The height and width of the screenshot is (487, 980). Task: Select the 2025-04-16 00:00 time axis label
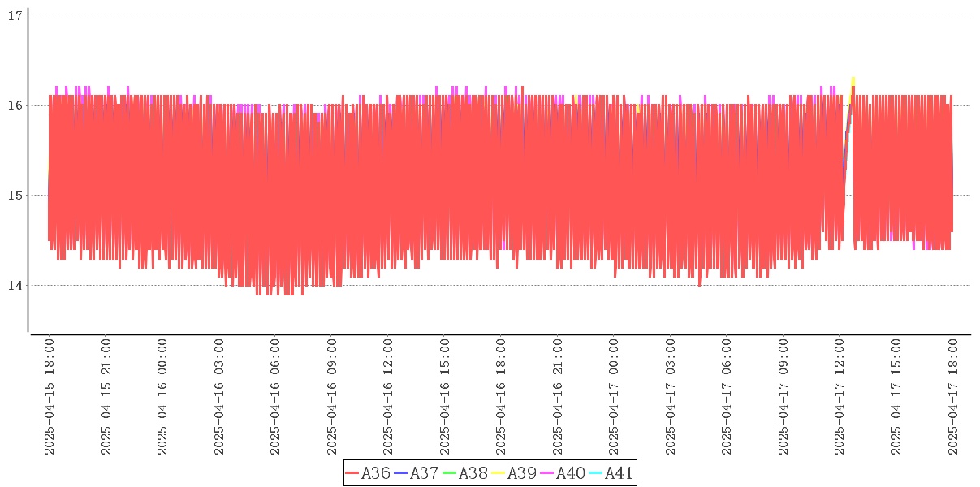(x=162, y=398)
